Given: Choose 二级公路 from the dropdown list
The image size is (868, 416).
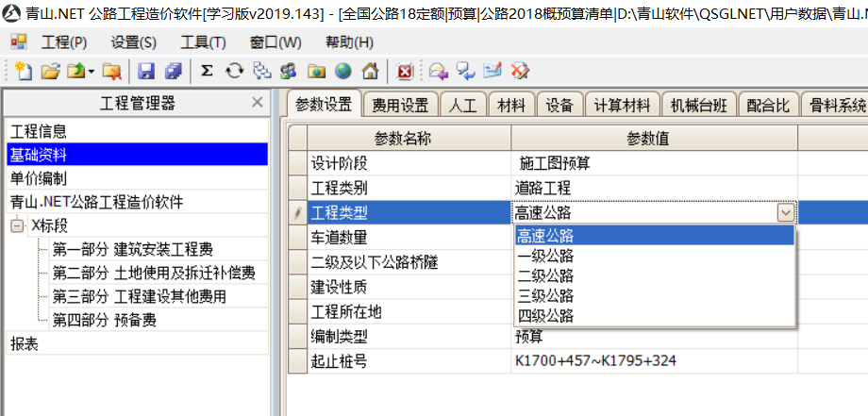Looking at the screenshot, I should 545,275.
